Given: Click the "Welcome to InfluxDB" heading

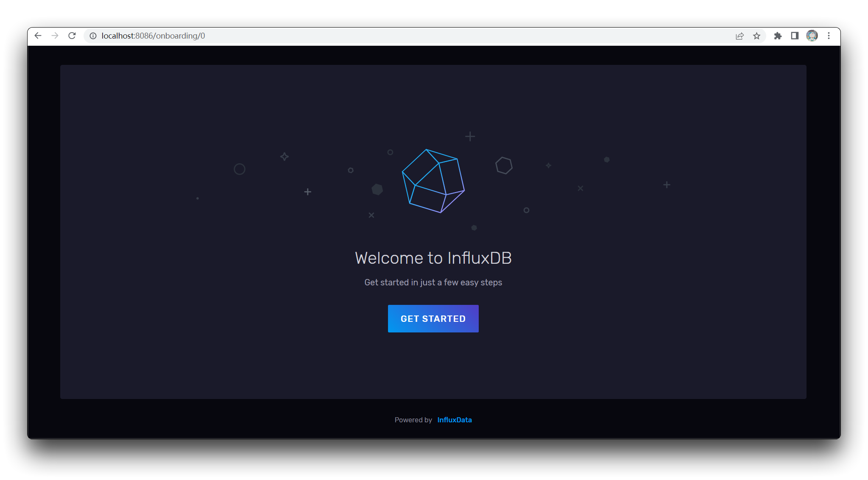Looking at the screenshot, I should pos(433,258).
